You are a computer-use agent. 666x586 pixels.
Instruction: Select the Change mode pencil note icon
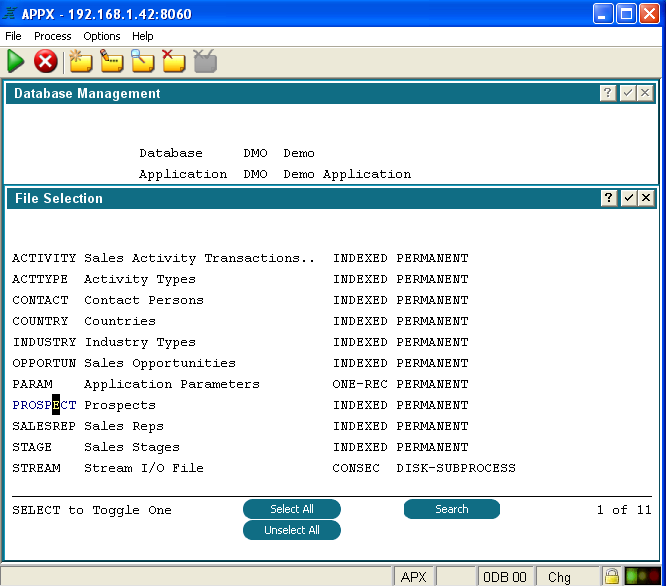(112, 62)
